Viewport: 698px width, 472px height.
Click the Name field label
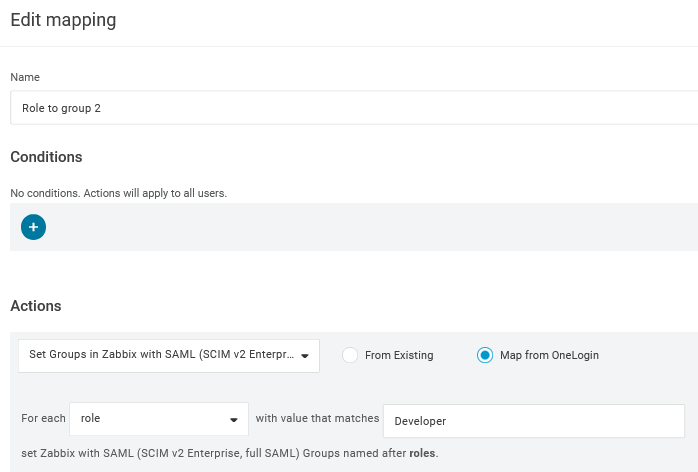point(25,77)
